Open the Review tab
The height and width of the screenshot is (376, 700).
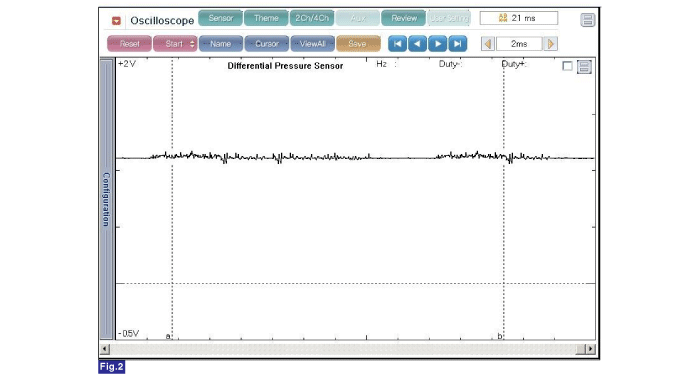click(x=404, y=18)
